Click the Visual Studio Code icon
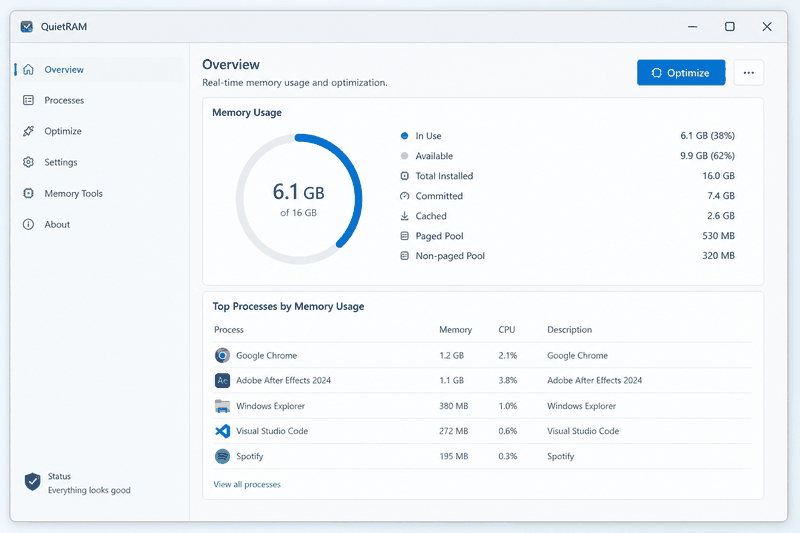Screen dimensions: 800x533 [222, 431]
